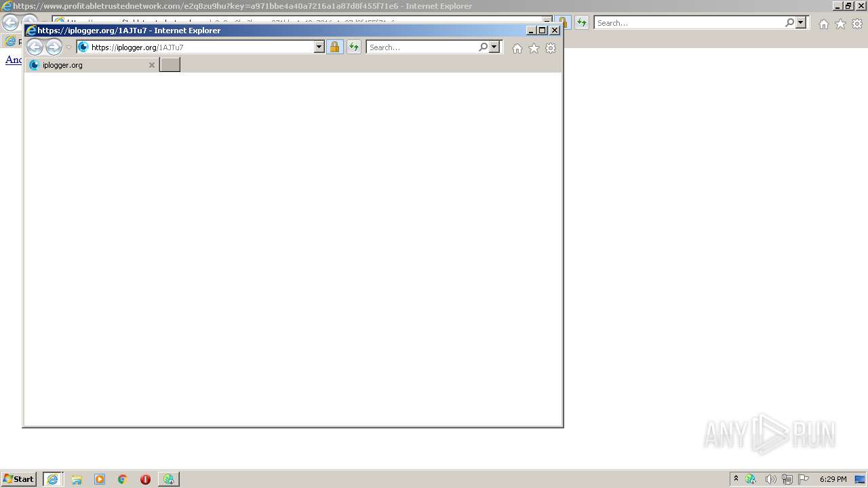Click the back window Search box

[x=690, y=23]
